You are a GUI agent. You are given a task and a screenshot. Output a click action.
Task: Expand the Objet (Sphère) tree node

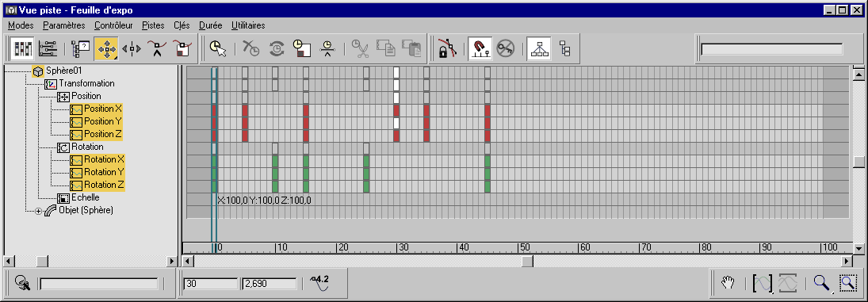38,211
